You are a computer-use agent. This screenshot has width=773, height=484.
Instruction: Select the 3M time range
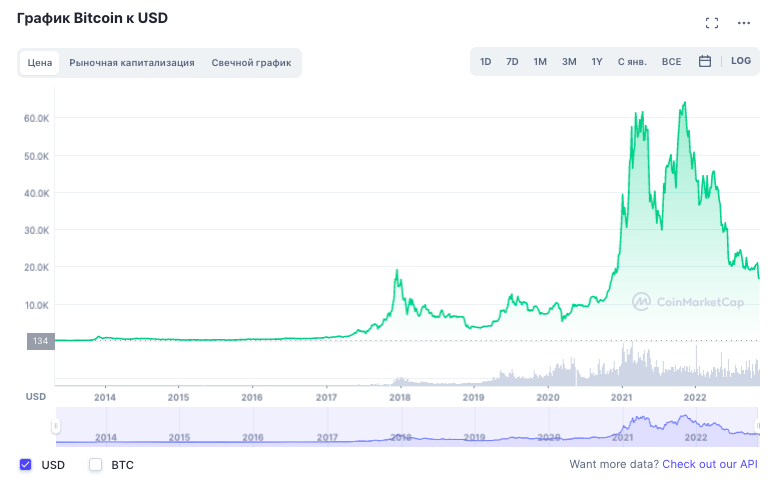pyautogui.click(x=569, y=62)
